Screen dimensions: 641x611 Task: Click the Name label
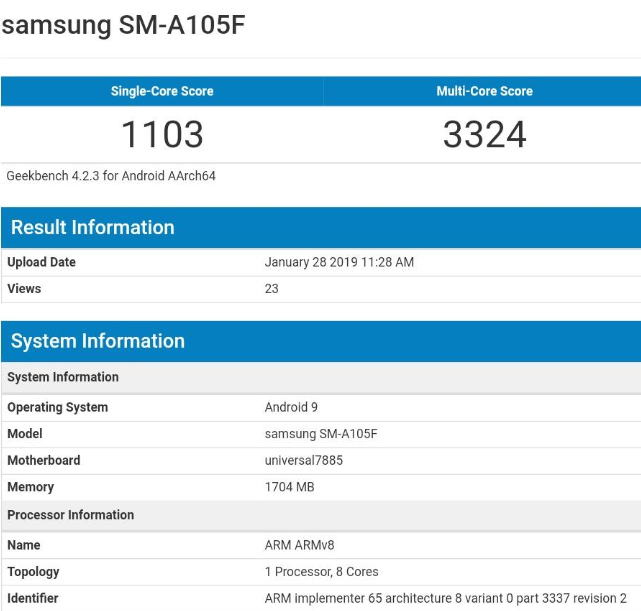coord(24,545)
